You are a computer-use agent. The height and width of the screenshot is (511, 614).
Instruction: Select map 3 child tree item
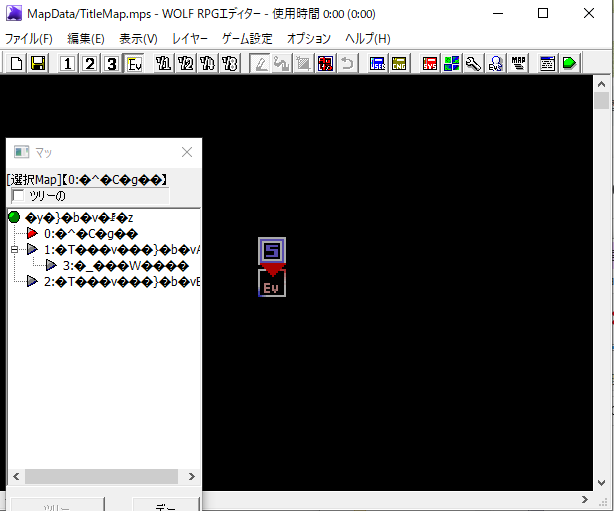tap(126, 266)
